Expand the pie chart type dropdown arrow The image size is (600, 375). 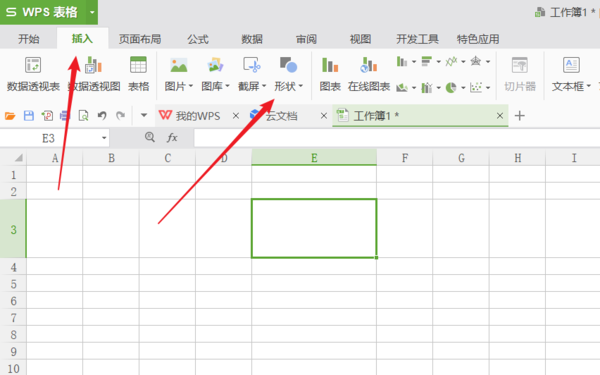pyautogui.click(x=463, y=88)
